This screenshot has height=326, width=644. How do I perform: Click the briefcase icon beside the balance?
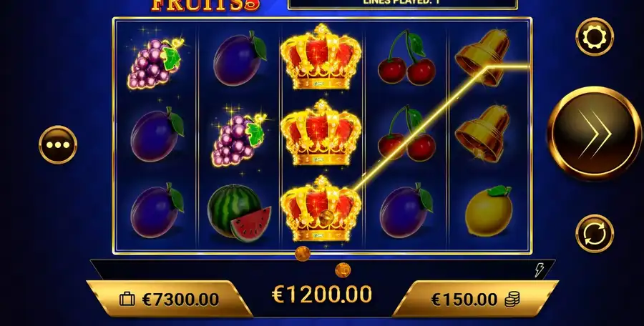(127, 300)
